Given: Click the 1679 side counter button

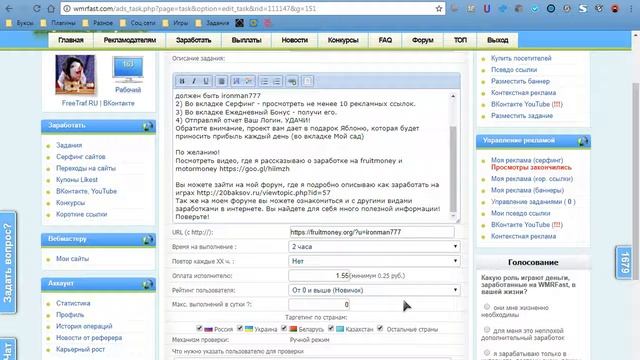Looking at the screenshot, I should [x=624, y=263].
